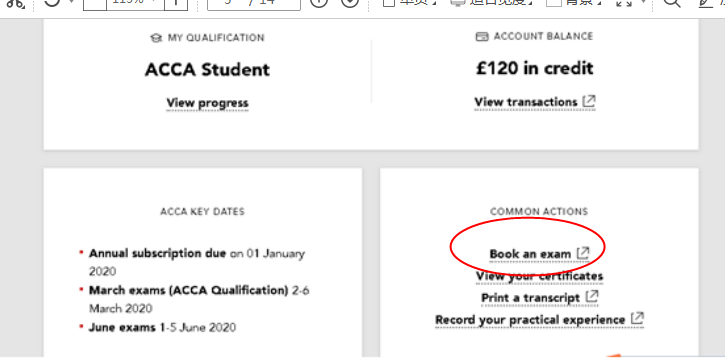Click the Book an exam link

click(x=530, y=254)
